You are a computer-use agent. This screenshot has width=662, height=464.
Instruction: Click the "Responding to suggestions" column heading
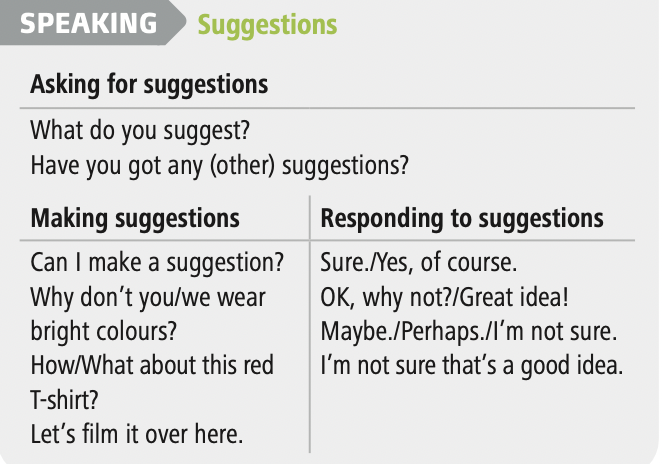click(462, 218)
